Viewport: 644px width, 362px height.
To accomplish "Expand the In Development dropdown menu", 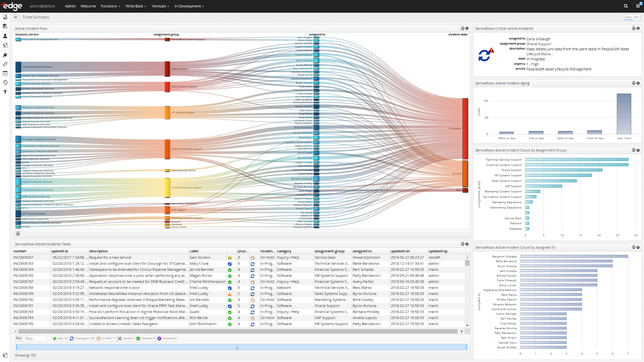I will [x=189, y=6].
